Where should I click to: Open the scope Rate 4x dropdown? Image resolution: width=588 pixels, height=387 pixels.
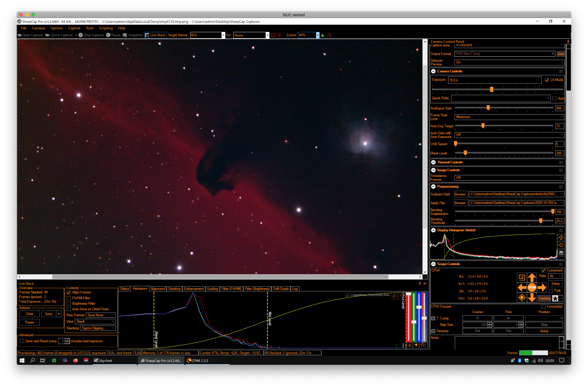tap(555, 276)
